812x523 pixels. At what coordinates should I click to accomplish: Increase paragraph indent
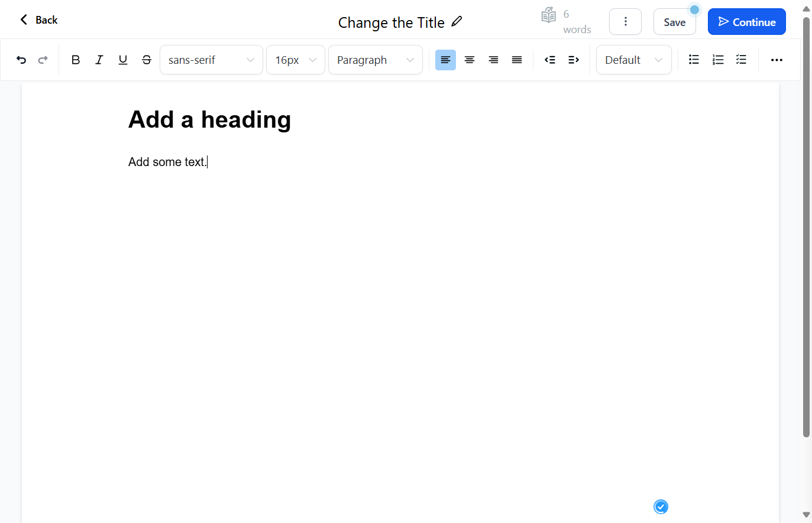(574, 60)
